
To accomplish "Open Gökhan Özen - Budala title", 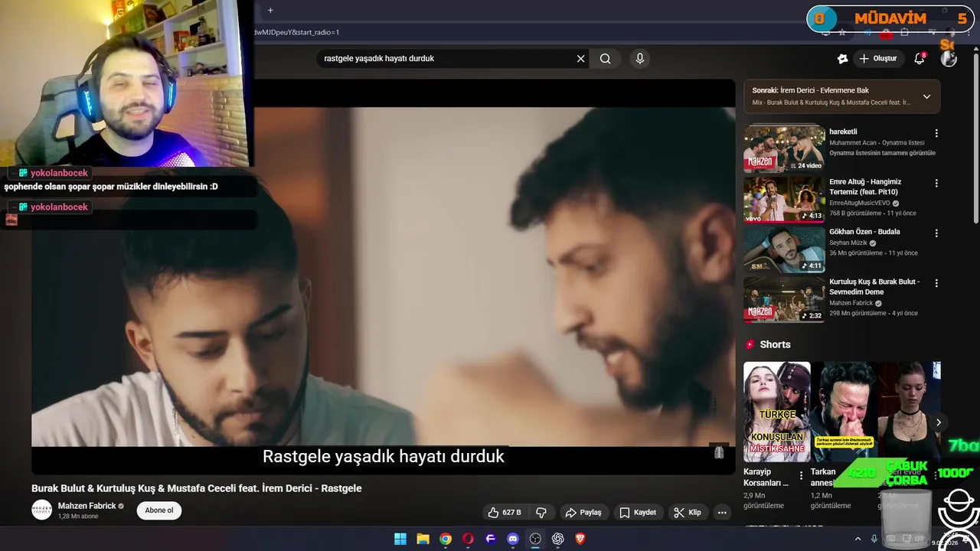I will [864, 232].
